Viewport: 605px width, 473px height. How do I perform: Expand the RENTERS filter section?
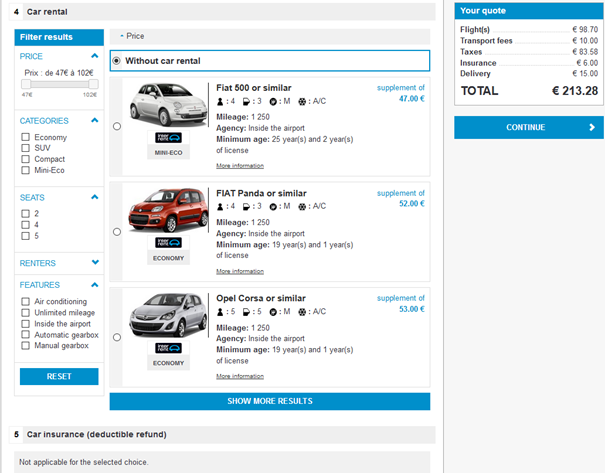pyautogui.click(x=95, y=263)
